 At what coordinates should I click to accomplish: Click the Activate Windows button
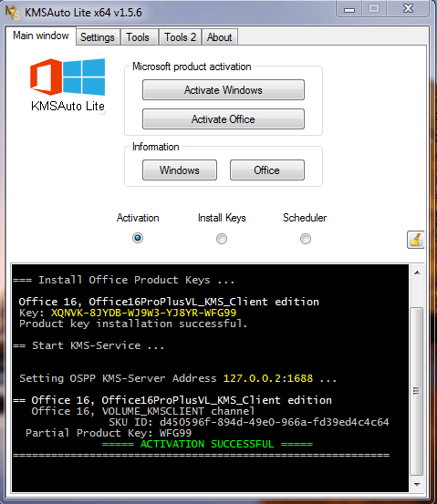[224, 90]
